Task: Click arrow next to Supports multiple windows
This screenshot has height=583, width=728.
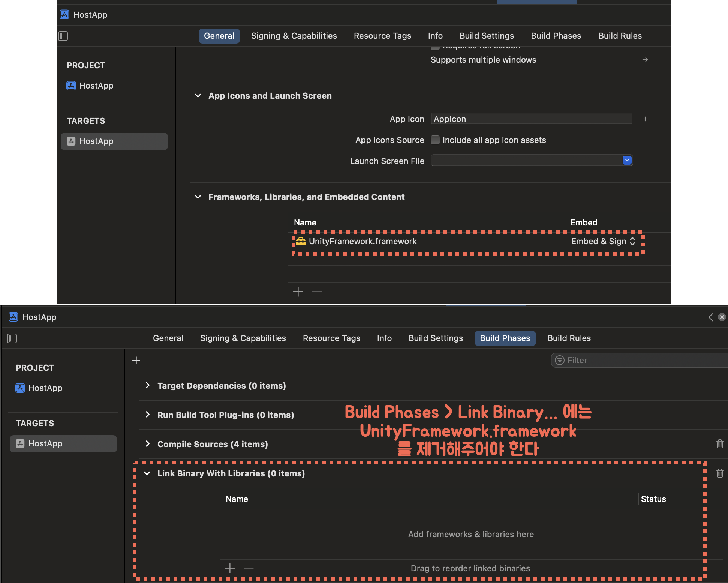Action: 645,60
